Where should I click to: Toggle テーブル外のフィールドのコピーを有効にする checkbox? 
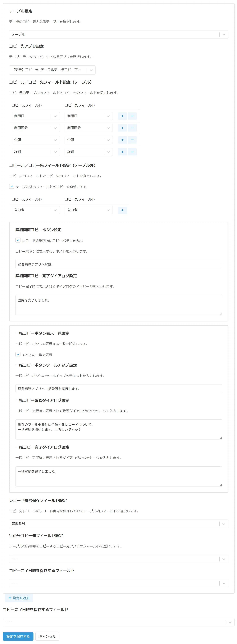coord(12,186)
